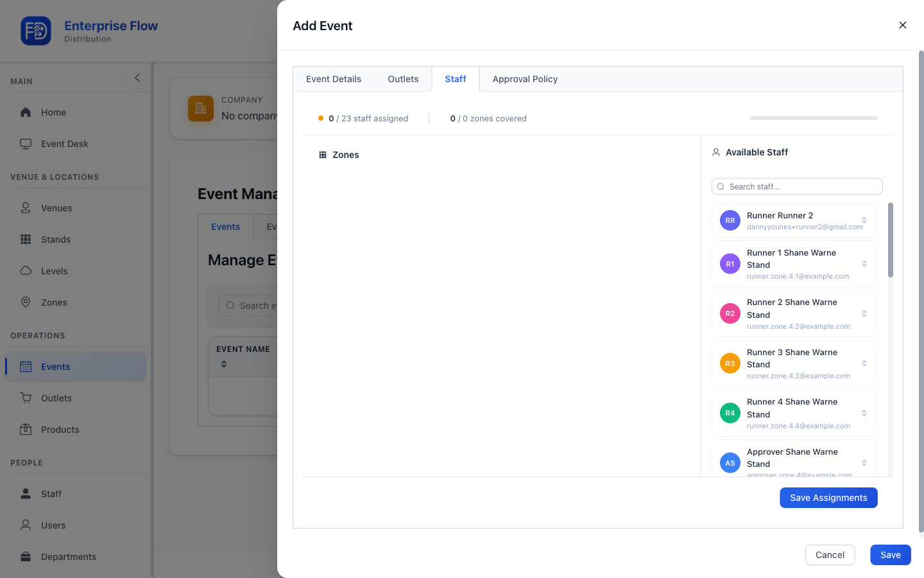Open the arrows control on Runner 2 Shane Warne Stand
The width and height of the screenshot is (924, 578).
[864, 313]
